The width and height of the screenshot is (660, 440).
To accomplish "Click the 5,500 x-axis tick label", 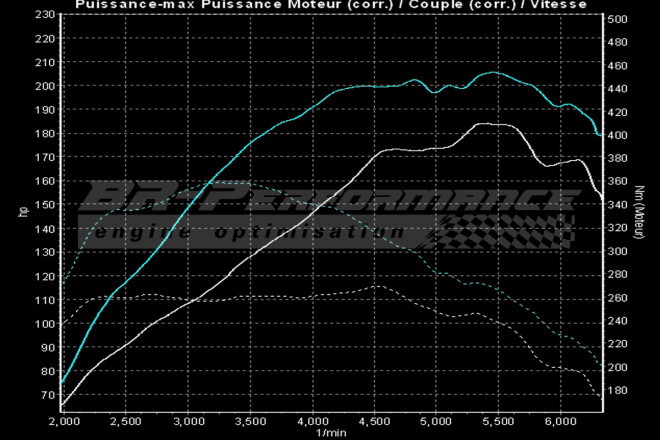I will 497,422.
